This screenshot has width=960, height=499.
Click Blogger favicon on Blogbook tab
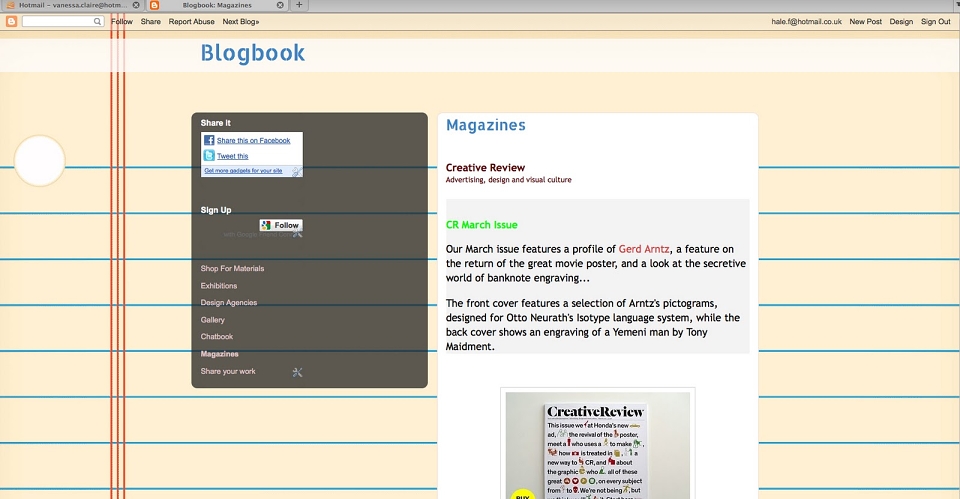point(155,5)
